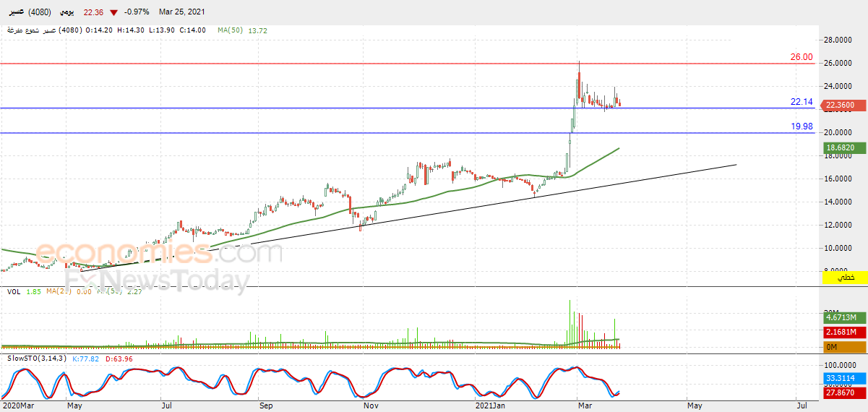The image size is (868, 412).
Task: Click the red 2.1681M volume tag
Action: click(842, 332)
